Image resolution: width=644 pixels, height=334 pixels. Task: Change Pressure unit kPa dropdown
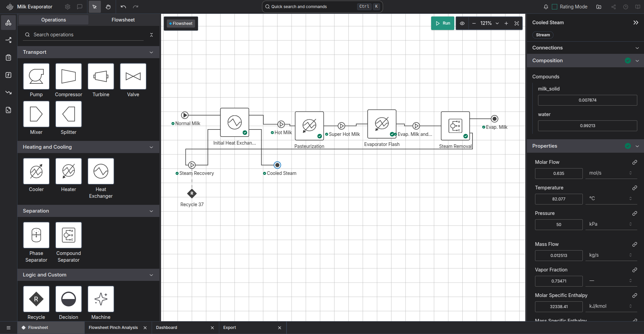[x=611, y=224]
